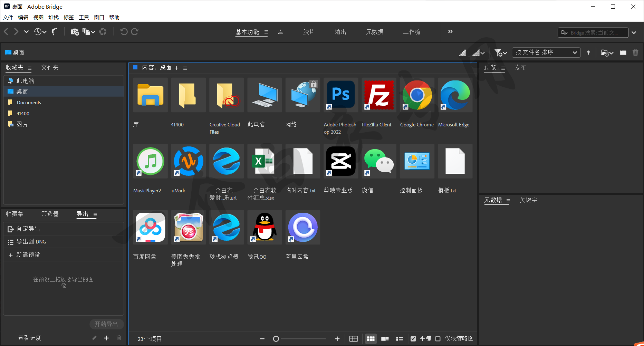Click the Open in Camera Raw icon
This screenshot has width=644, height=346.
103,32
